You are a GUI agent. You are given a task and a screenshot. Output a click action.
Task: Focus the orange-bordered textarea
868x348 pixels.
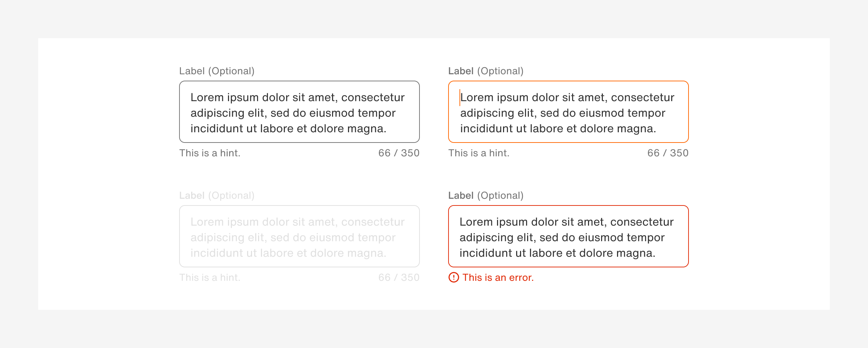[x=568, y=112]
